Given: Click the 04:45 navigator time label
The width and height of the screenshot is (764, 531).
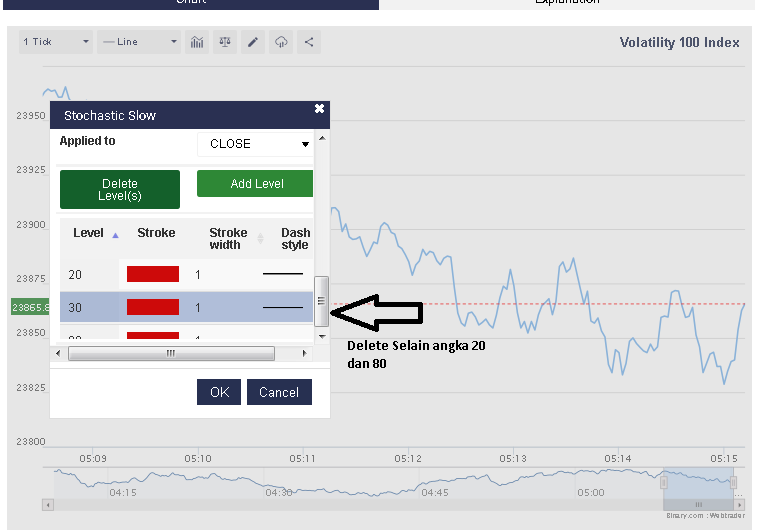Looking at the screenshot, I should pyautogui.click(x=435, y=493).
